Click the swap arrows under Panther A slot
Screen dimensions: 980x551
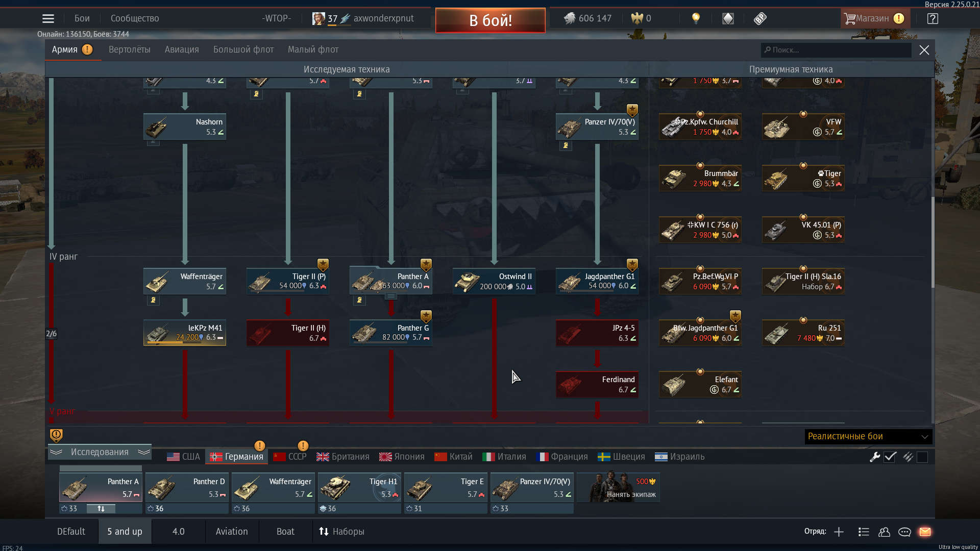coord(101,509)
